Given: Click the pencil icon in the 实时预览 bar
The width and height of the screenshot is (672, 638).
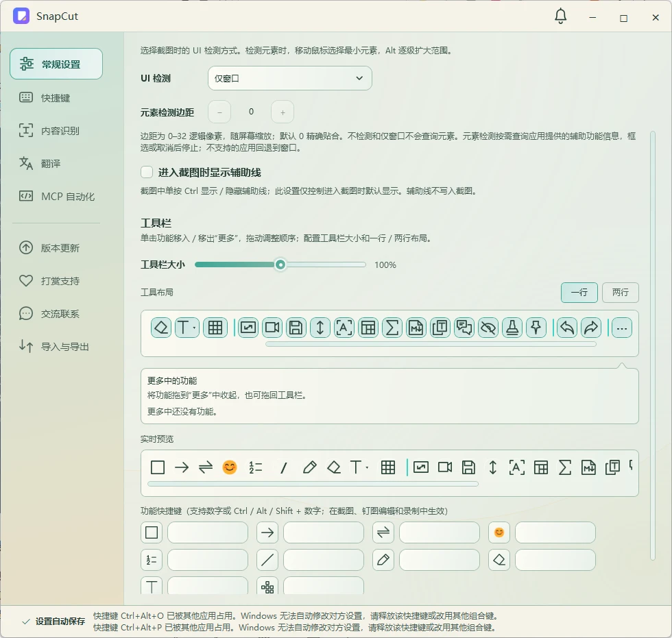Looking at the screenshot, I should [309, 467].
